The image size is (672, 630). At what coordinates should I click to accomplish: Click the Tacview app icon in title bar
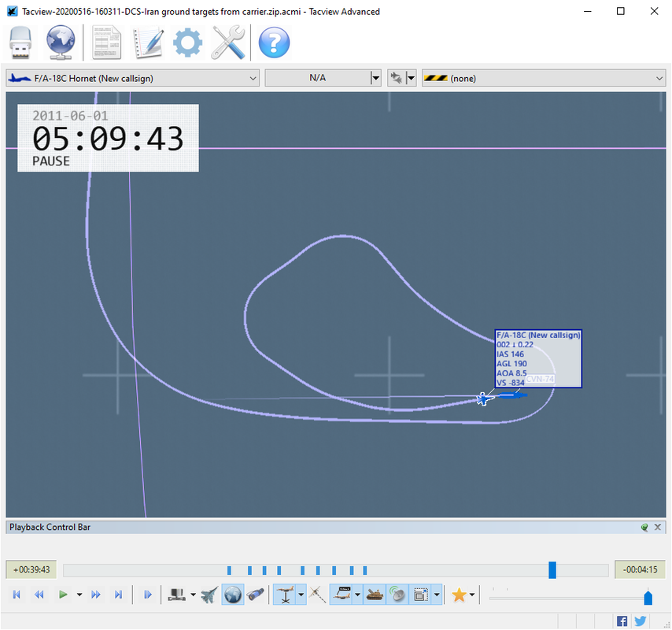tap(12, 11)
